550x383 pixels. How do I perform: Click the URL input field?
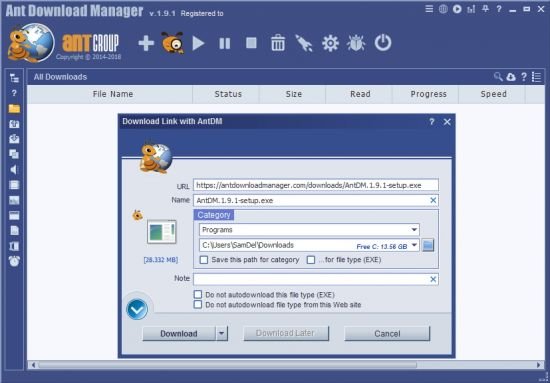(x=316, y=185)
